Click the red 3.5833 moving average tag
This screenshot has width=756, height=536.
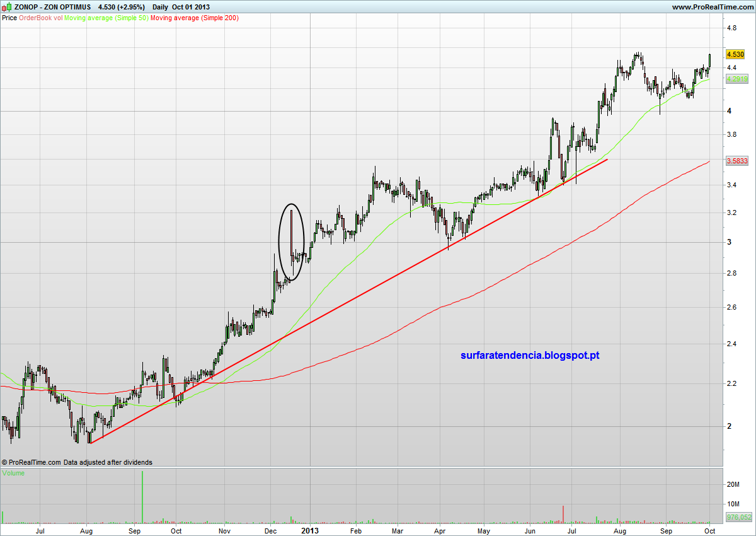[x=737, y=161]
